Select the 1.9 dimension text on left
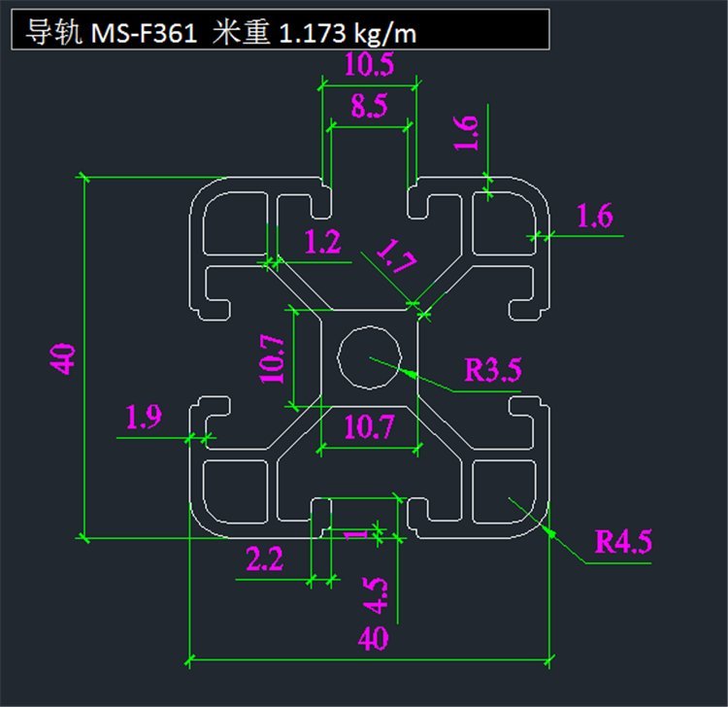728x707 pixels. coord(144,418)
